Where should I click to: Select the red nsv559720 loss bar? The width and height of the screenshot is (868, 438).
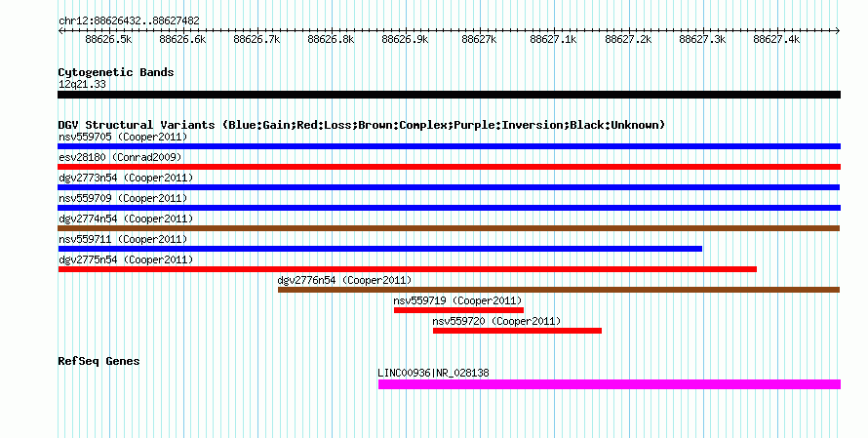coord(517,331)
